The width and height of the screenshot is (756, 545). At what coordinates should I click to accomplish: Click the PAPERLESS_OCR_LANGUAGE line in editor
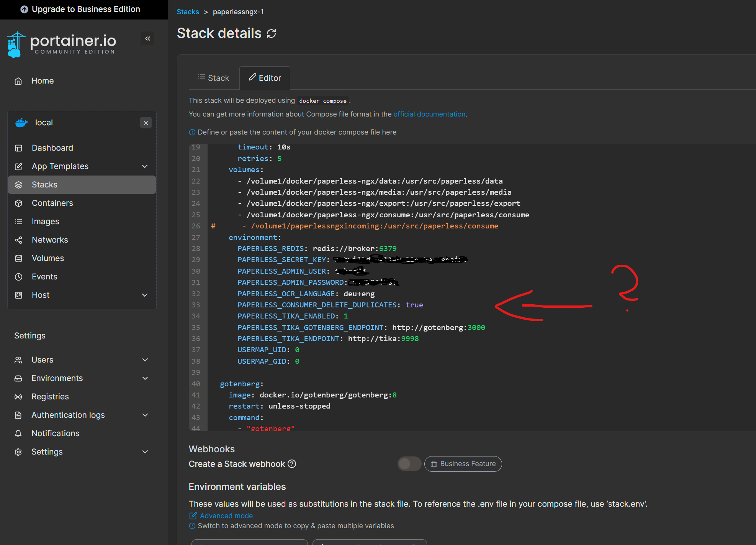tap(306, 294)
